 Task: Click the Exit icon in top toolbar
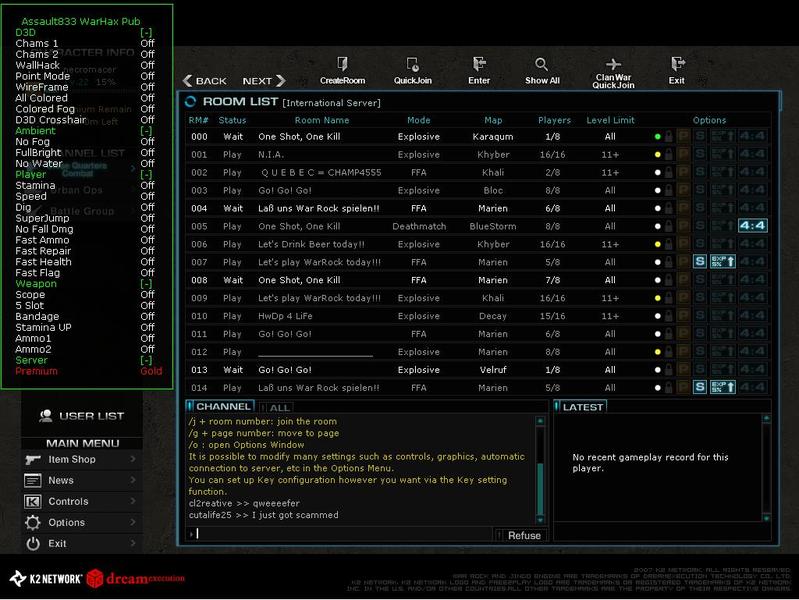tap(677, 64)
